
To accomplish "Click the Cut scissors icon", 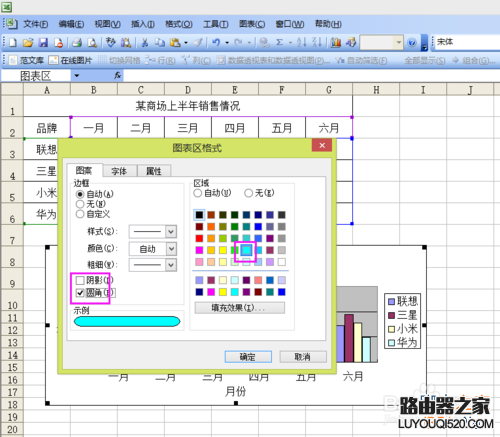I will point(145,43).
